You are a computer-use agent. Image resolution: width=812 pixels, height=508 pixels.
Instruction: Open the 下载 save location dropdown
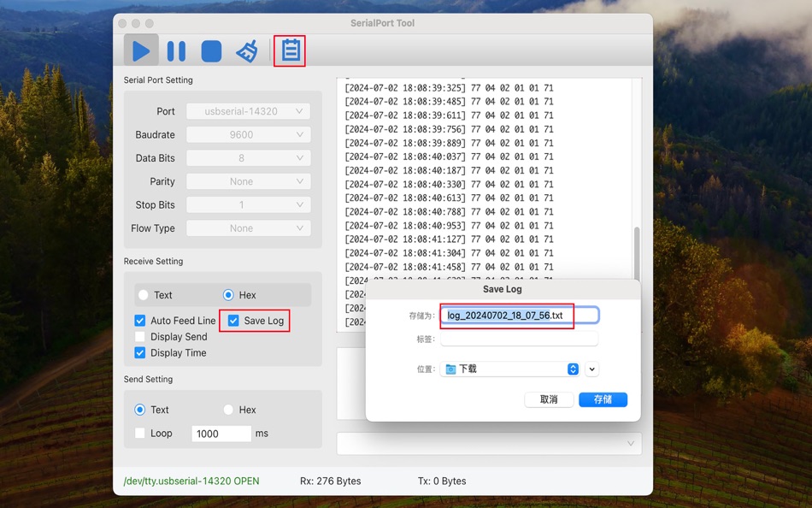(509, 369)
